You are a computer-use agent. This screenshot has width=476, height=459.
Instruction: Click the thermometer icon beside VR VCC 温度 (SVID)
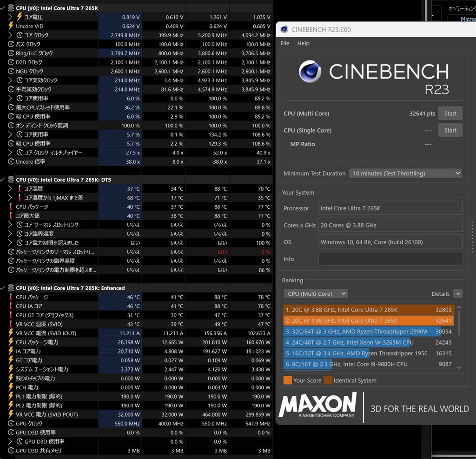[x=11, y=324]
